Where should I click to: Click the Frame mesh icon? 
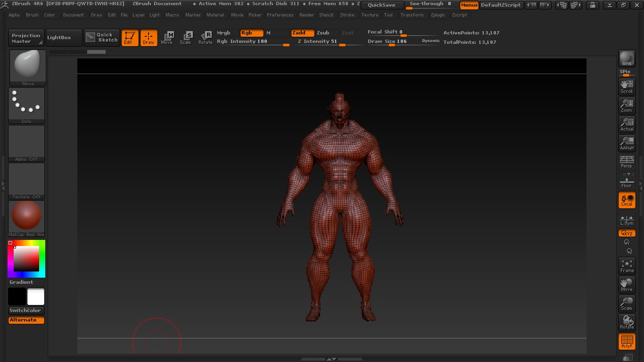(627, 266)
